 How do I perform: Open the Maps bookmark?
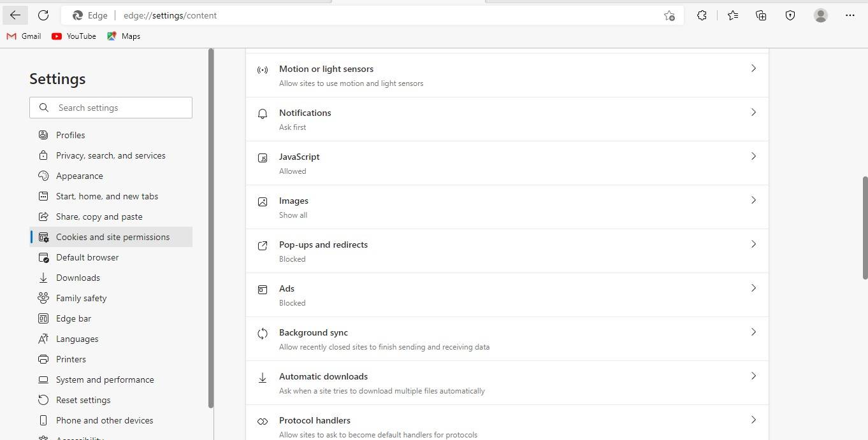pos(124,36)
